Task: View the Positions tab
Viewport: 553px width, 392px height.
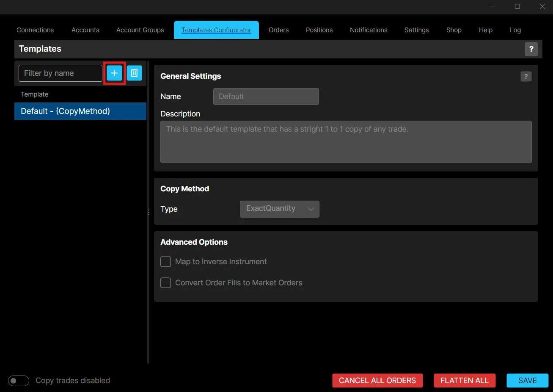Action: point(319,30)
